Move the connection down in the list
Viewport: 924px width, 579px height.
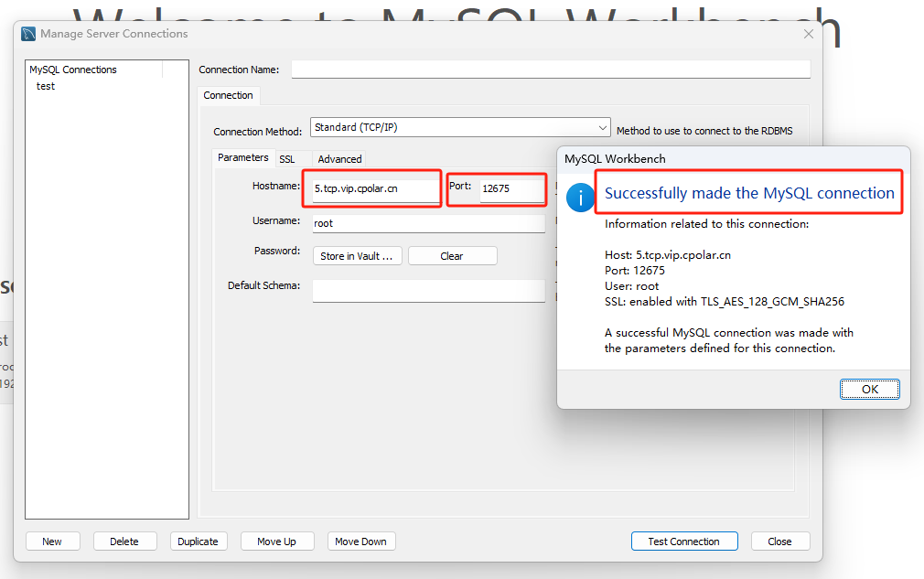click(361, 541)
